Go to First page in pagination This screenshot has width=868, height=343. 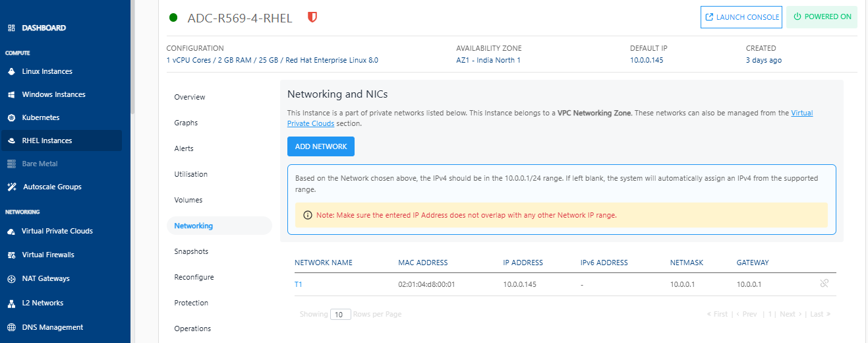(x=717, y=315)
